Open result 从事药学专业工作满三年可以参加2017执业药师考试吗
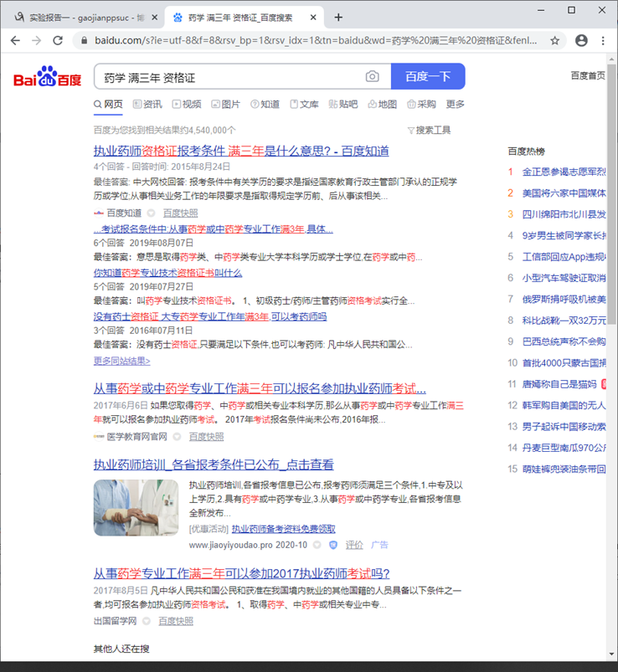Viewport: 618px width, 672px height. click(x=241, y=573)
